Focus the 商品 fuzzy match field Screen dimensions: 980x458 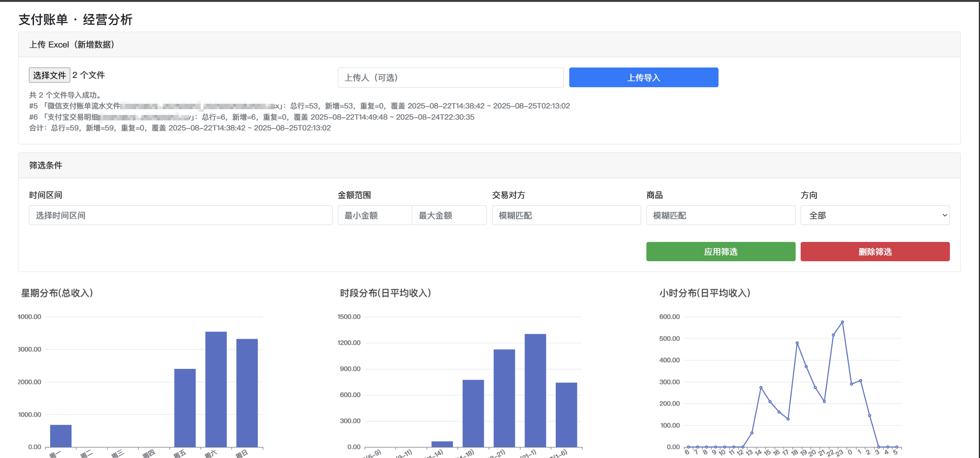tap(720, 215)
